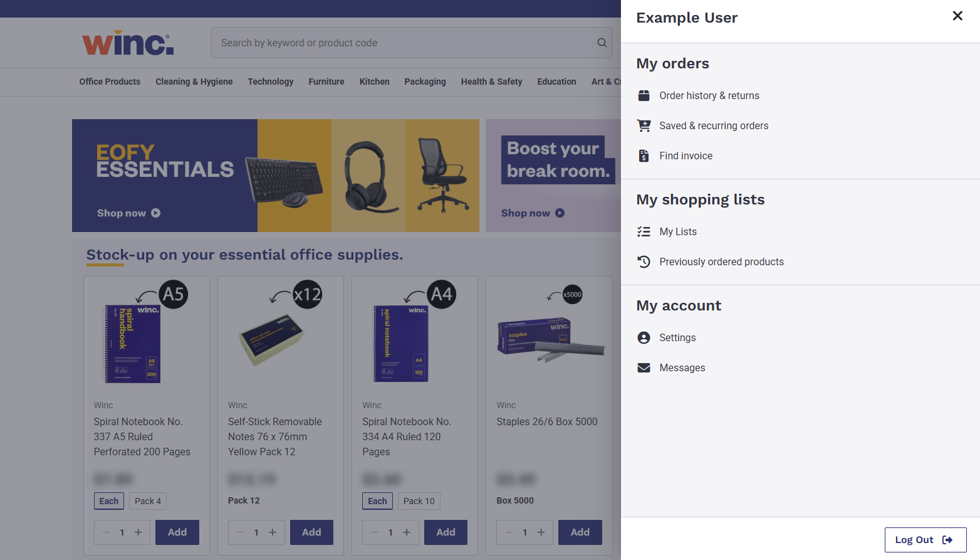Add A4 Spiral Notebook to cart
The height and width of the screenshot is (560, 980).
coord(446,532)
